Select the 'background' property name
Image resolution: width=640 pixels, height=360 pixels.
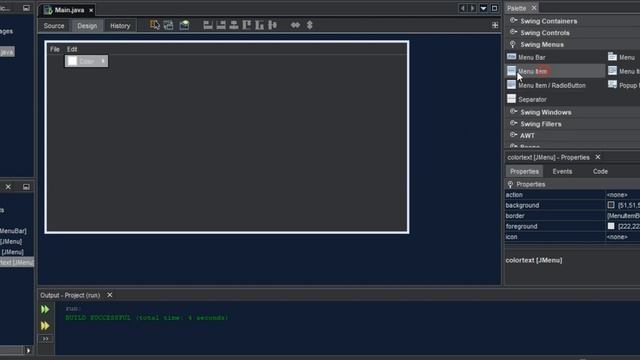[522, 205]
